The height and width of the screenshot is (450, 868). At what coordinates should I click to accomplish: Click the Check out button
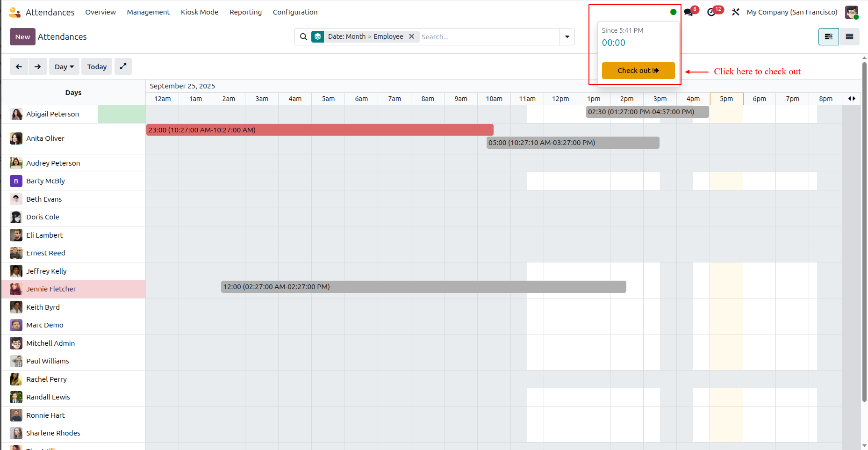point(638,71)
